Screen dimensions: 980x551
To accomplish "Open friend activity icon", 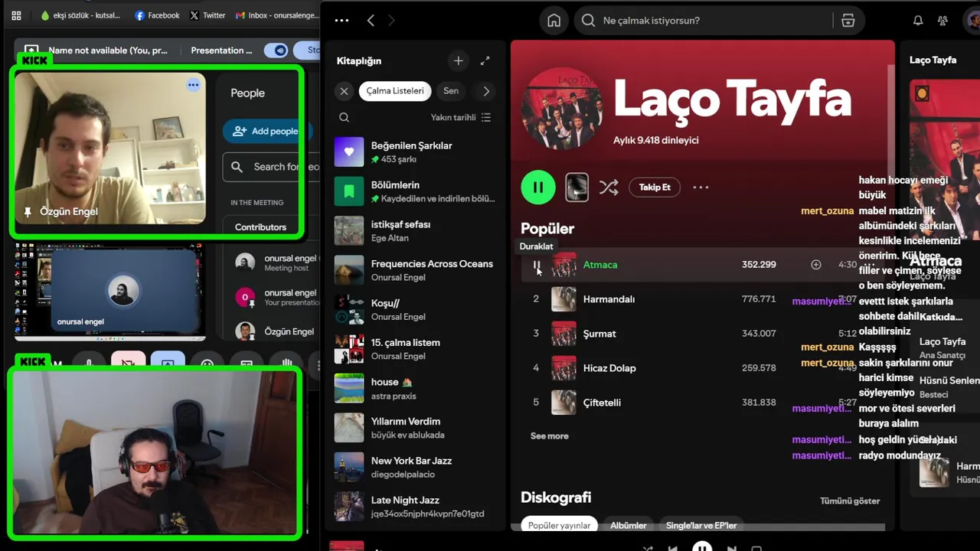I will [942, 21].
